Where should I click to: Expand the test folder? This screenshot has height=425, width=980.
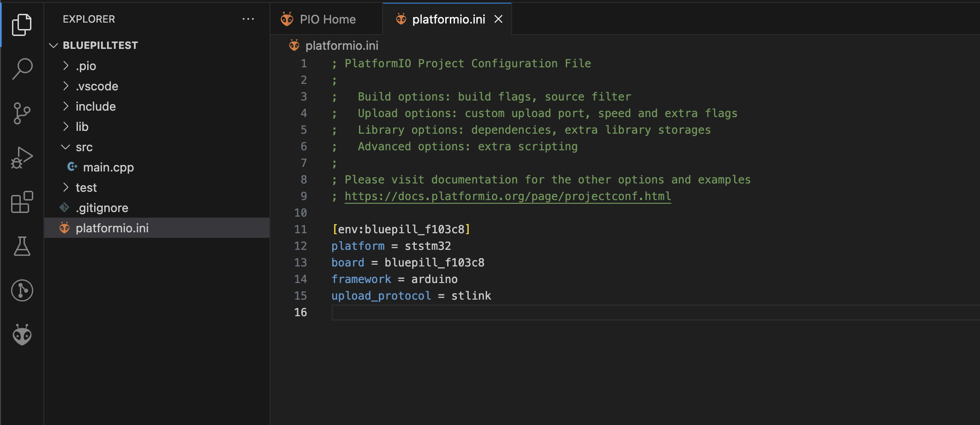(86, 188)
